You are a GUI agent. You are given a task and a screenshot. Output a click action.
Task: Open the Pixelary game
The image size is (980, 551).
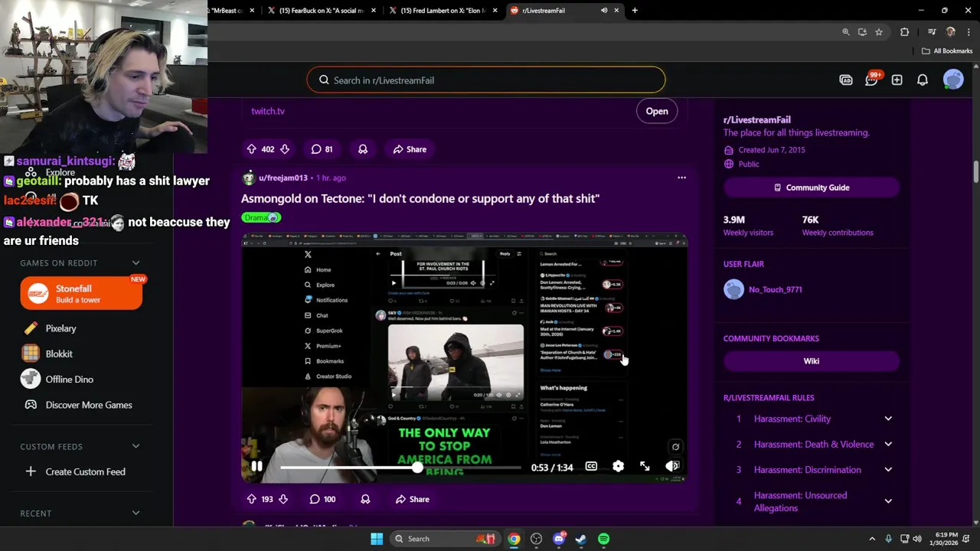60,328
